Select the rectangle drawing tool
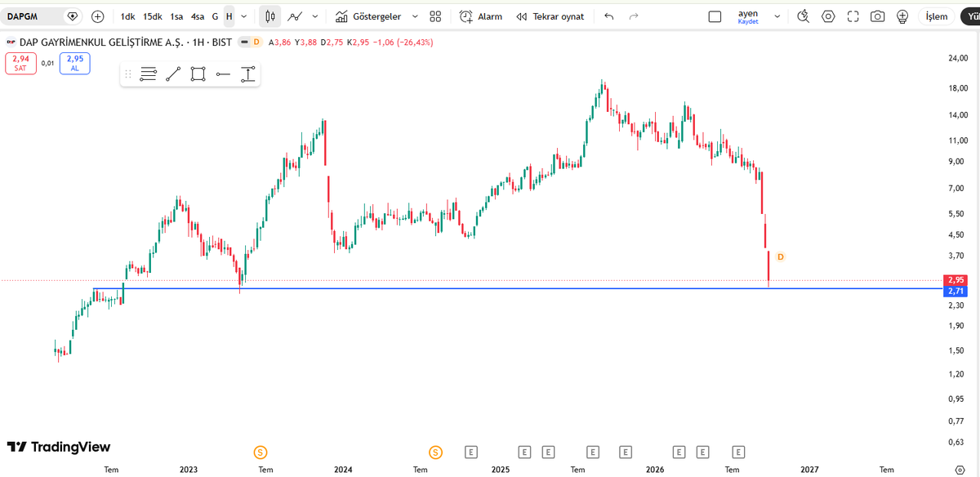980x477 pixels. coord(198,74)
